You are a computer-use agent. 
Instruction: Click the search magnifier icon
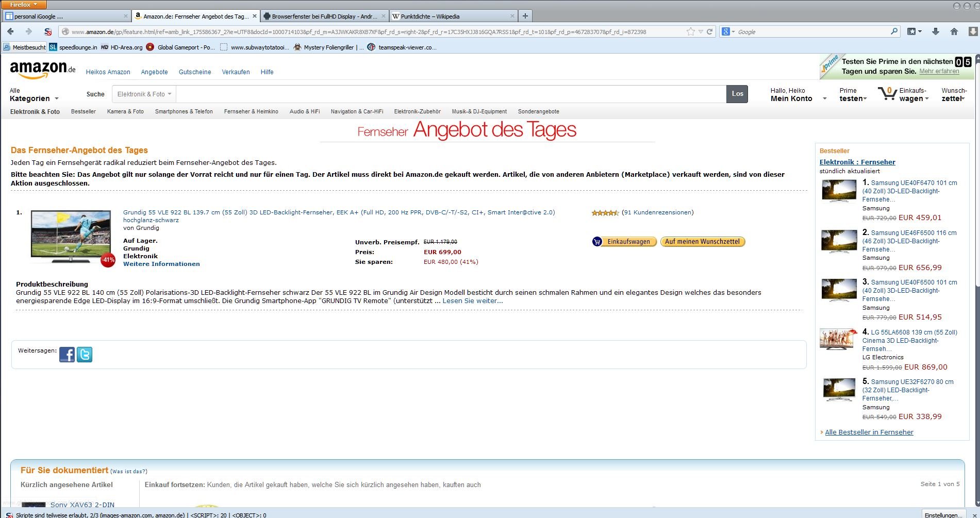[x=894, y=31]
